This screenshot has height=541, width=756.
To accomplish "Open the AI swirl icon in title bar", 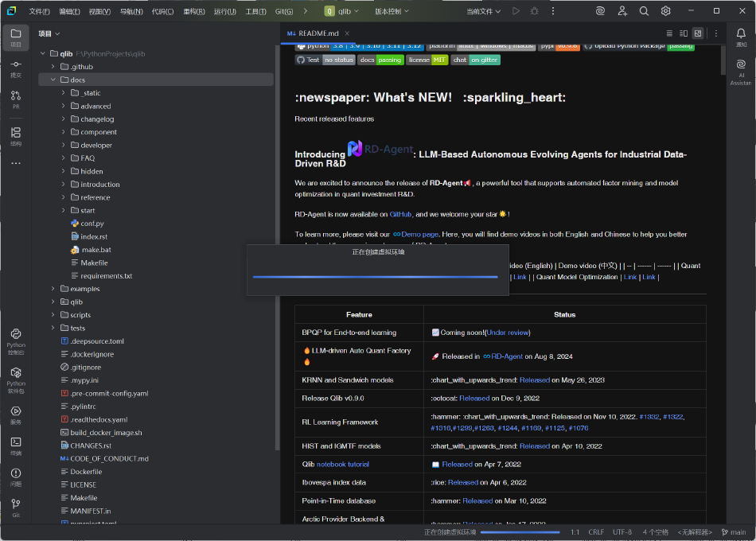I will (x=600, y=11).
